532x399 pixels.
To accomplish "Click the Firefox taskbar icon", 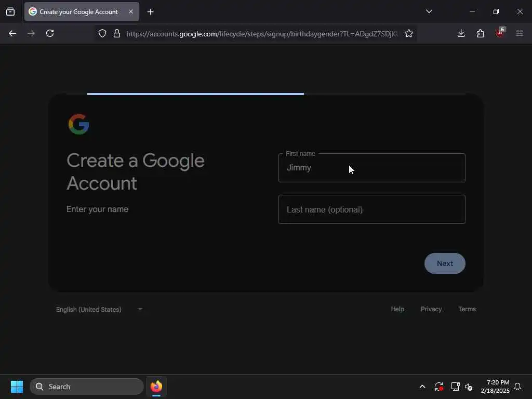I will (156, 387).
